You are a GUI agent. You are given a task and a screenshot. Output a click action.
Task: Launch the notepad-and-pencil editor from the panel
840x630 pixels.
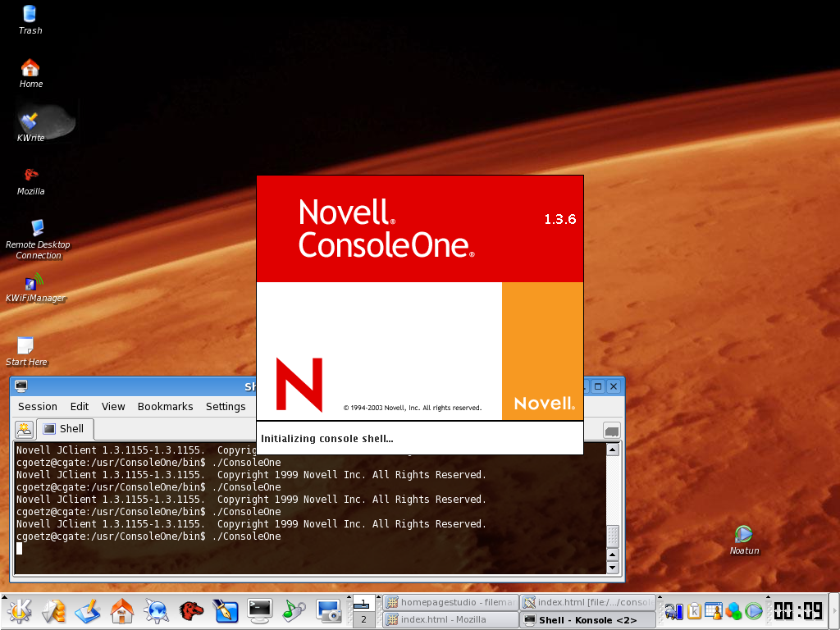(x=88, y=611)
